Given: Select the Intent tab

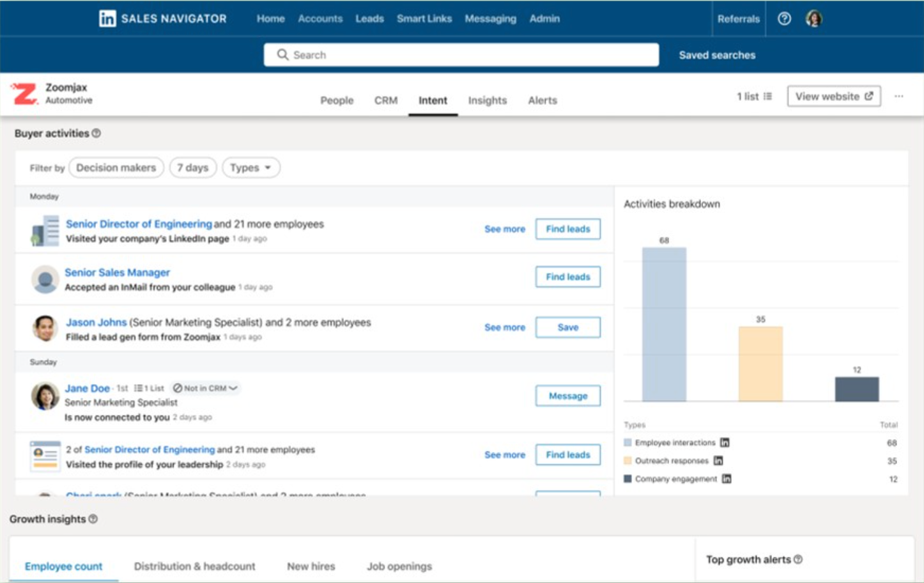Looking at the screenshot, I should (433, 100).
